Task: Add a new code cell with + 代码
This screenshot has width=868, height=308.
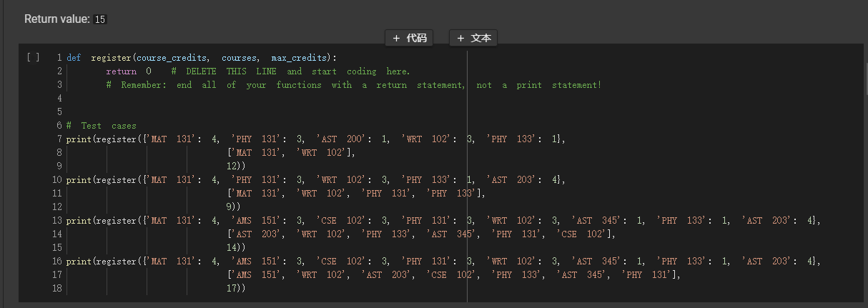Action: (409, 38)
